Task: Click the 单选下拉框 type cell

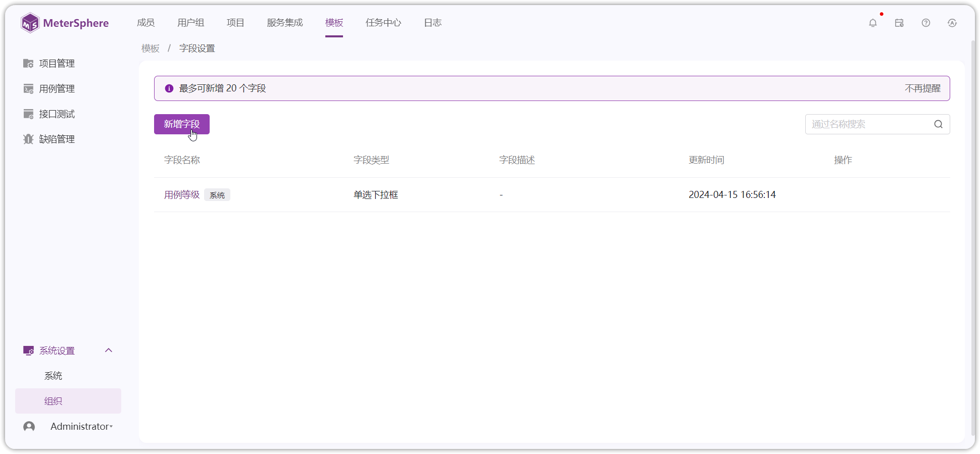Action: tap(376, 194)
